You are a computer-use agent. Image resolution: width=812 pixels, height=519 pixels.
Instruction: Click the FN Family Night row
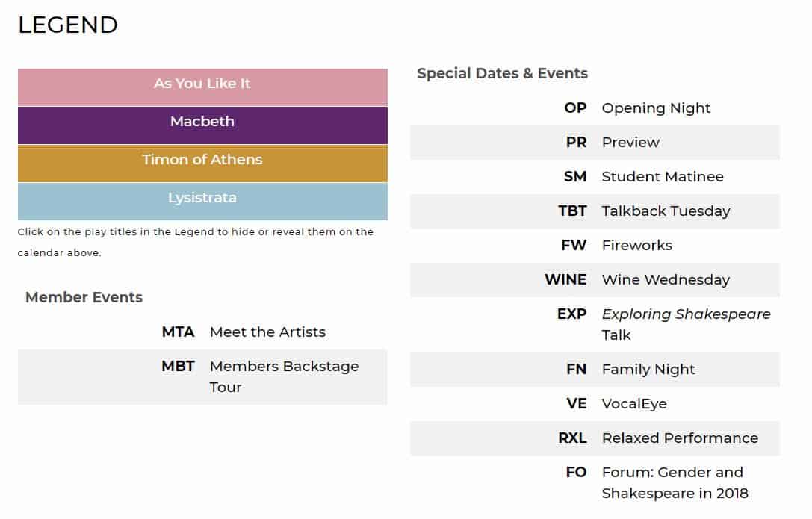595,370
